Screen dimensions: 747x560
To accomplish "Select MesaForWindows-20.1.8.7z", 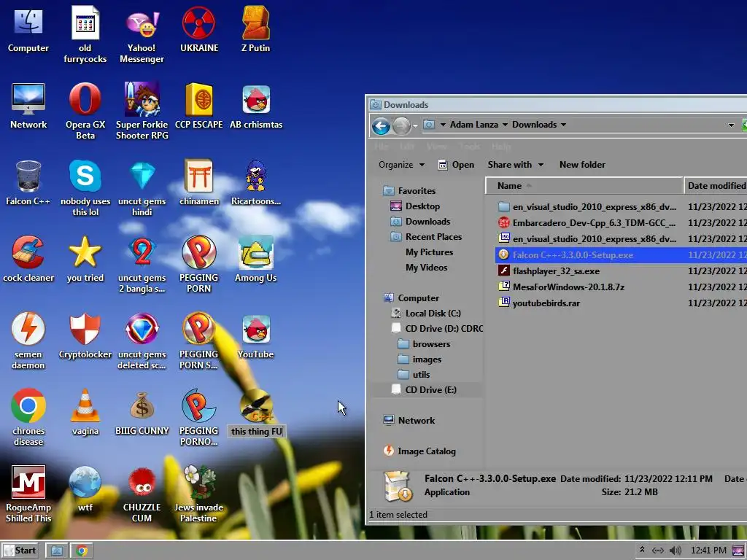I will (622, 287).
